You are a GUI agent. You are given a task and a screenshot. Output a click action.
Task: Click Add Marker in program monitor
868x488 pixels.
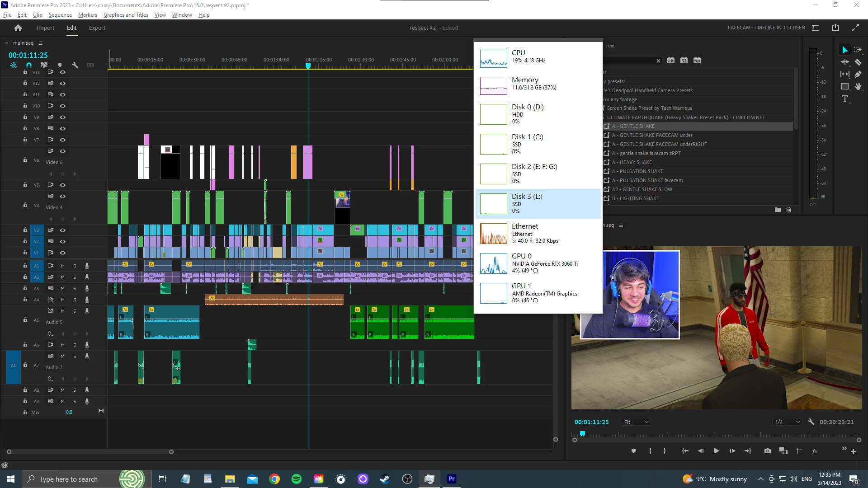633,451
